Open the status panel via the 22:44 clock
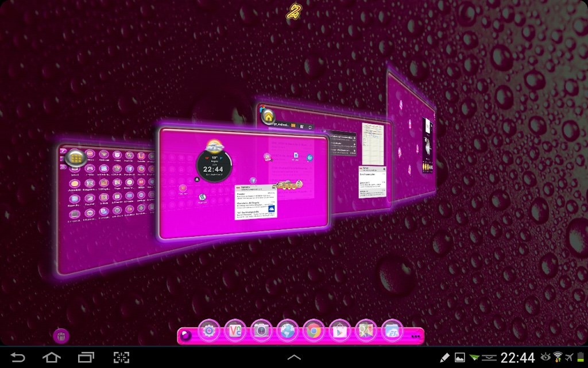Screen dimensions: 588x368 tap(517, 358)
